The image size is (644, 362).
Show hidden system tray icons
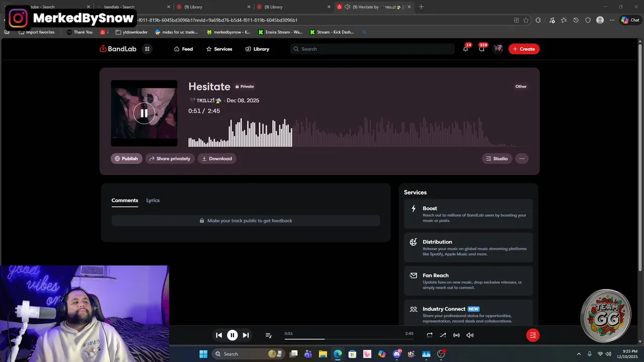[x=579, y=354]
